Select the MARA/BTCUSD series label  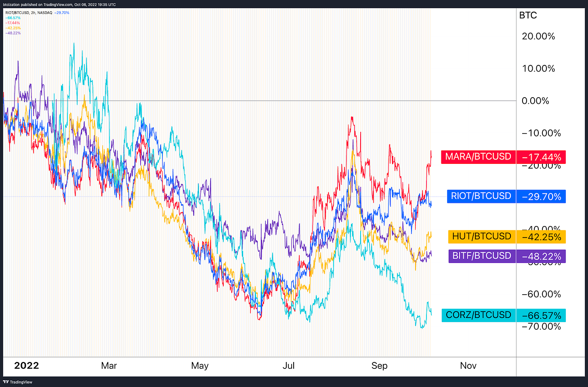[x=478, y=157]
